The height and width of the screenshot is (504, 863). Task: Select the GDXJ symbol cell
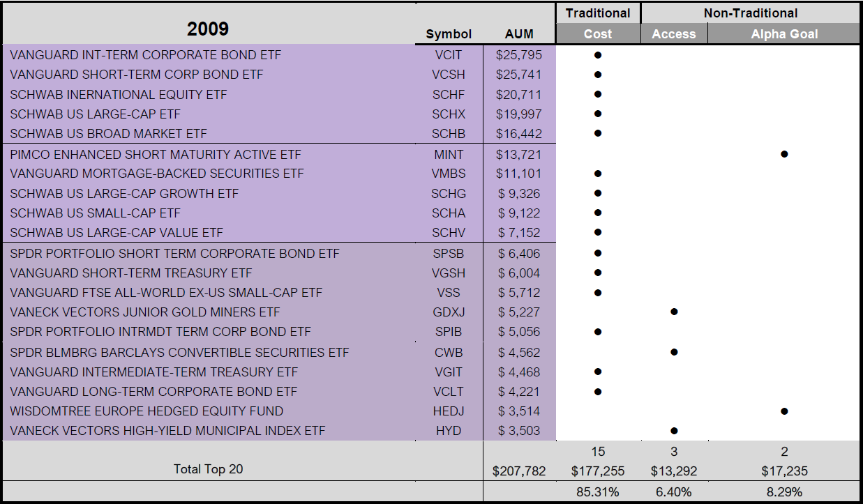click(x=448, y=312)
